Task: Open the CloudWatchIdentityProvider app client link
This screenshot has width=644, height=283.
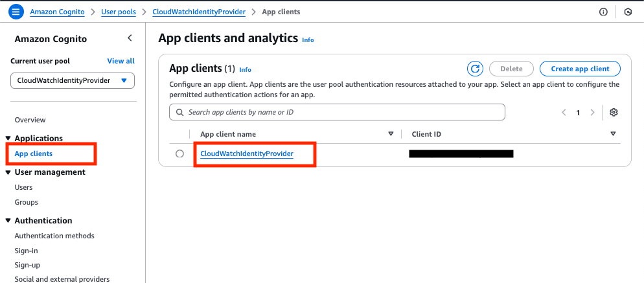Action: tap(247, 153)
